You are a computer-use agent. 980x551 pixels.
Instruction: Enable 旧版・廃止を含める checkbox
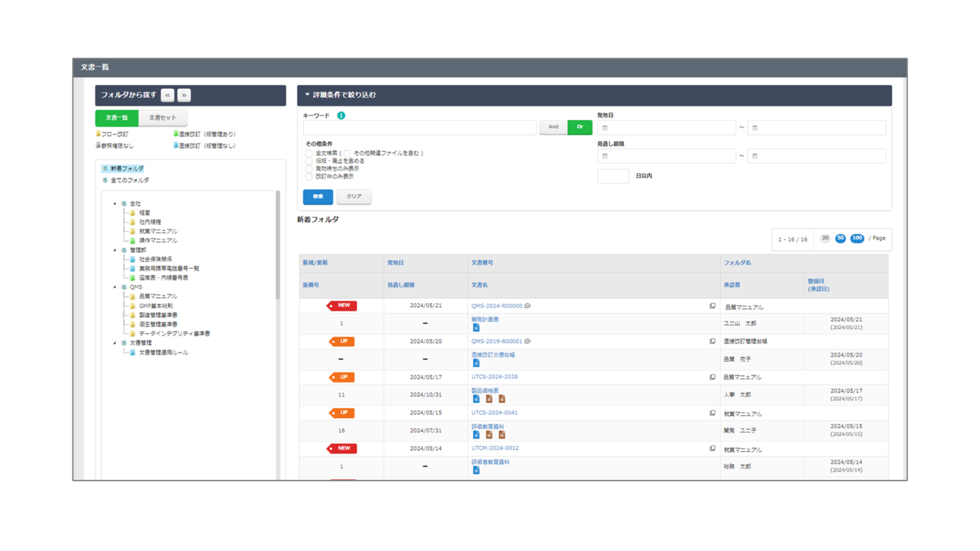(x=309, y=161)
